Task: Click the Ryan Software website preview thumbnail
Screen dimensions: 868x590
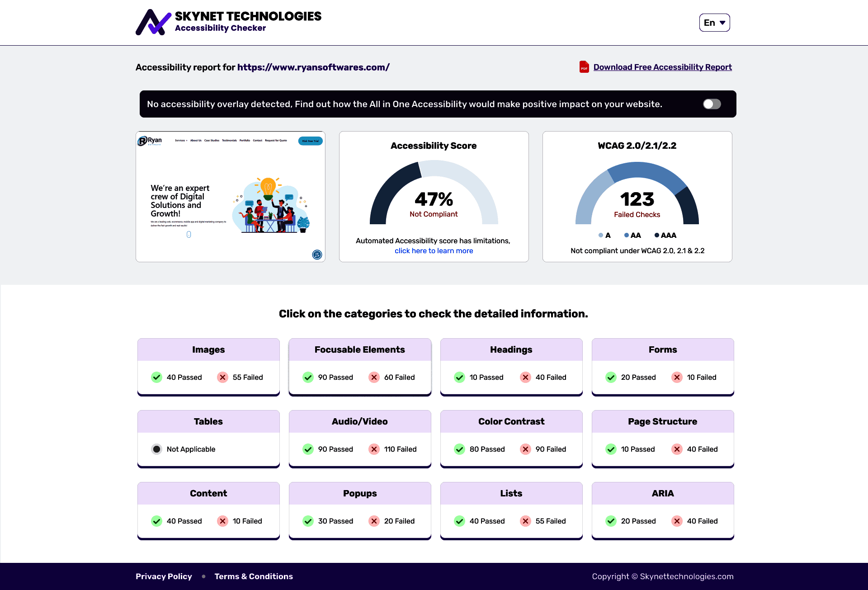Action: tap(230, 197)
